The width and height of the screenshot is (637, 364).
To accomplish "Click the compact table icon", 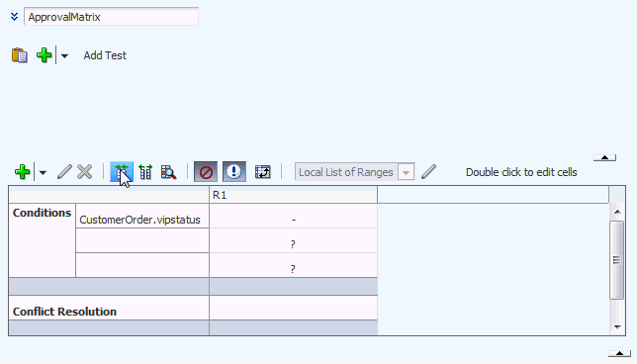I will [145, 172].
